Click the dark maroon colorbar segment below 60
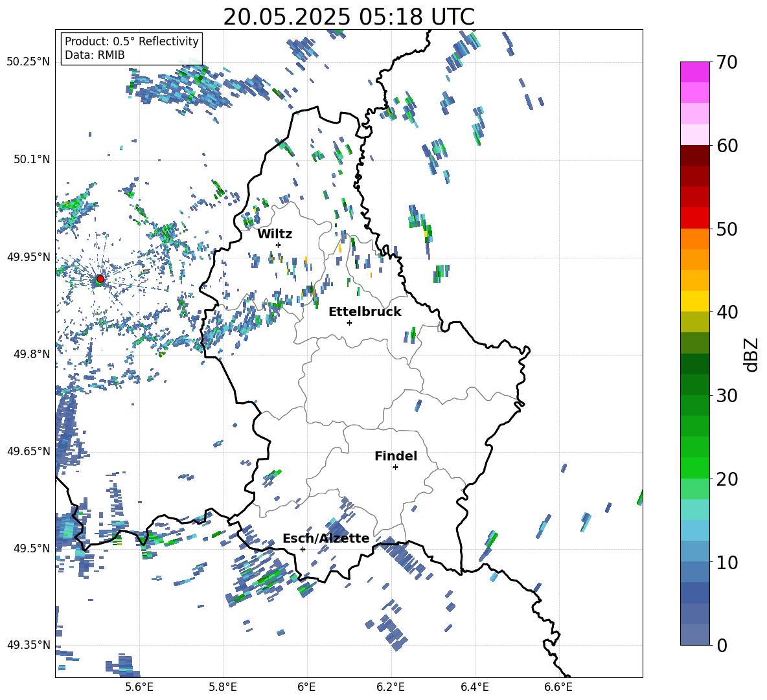This screenshot has width=767, height=700. point(694,155)
